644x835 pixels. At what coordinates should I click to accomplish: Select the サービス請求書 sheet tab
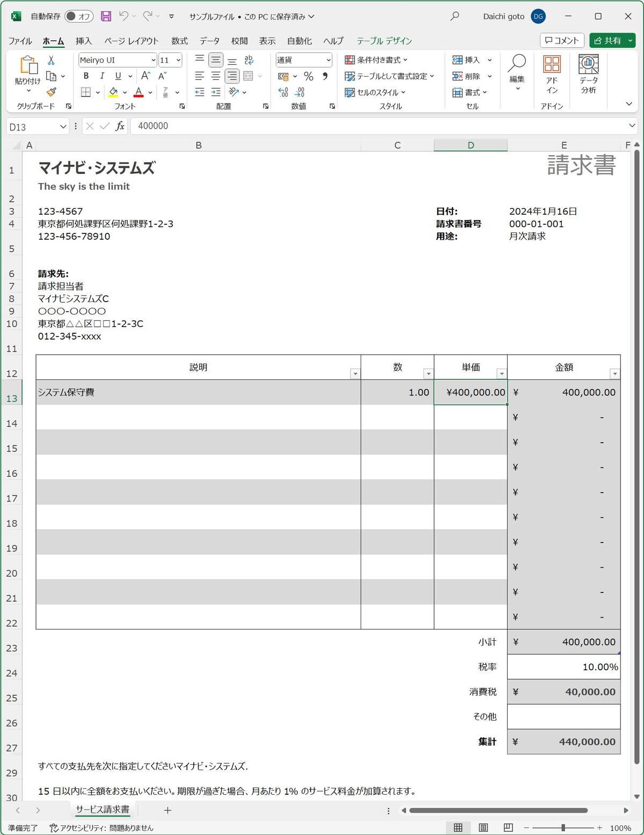(x=102, y=810)
